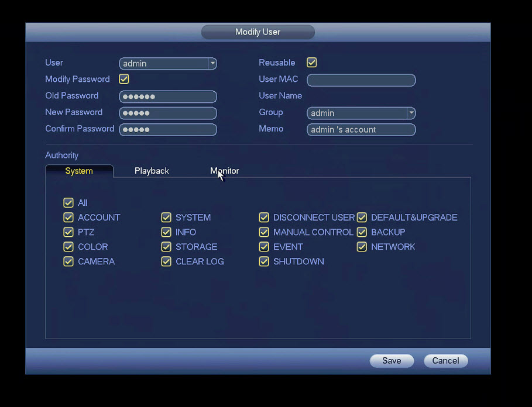Click the Save button
This screenshot has height=407, width=532.
click(x=392, y=361)
